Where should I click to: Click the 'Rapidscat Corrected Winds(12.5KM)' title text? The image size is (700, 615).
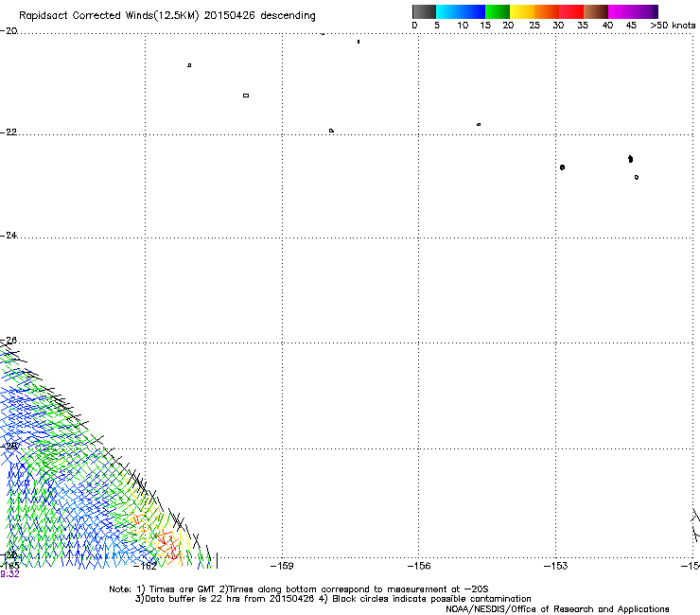point(109,16)
